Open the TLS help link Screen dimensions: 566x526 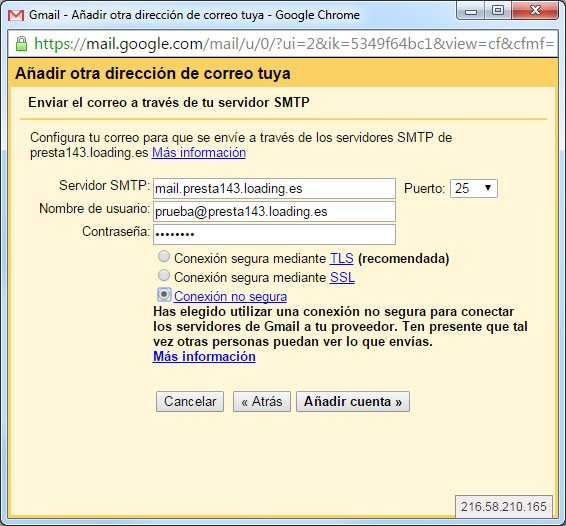pos(341,258)
